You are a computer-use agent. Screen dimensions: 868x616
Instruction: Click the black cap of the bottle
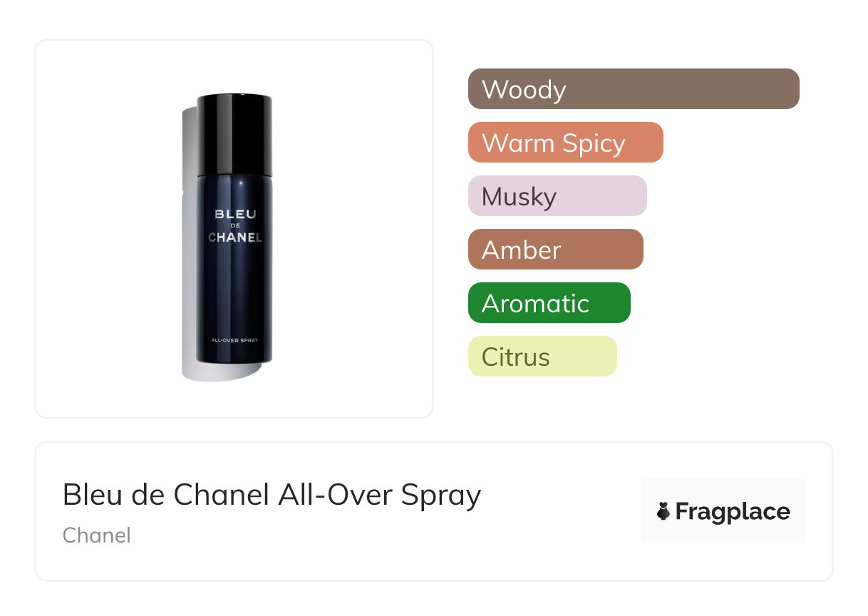(234, 134)
